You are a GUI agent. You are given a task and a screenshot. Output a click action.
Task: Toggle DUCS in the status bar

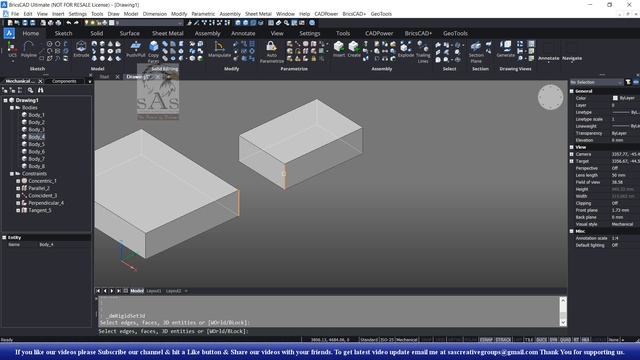(x=541, y=340)
